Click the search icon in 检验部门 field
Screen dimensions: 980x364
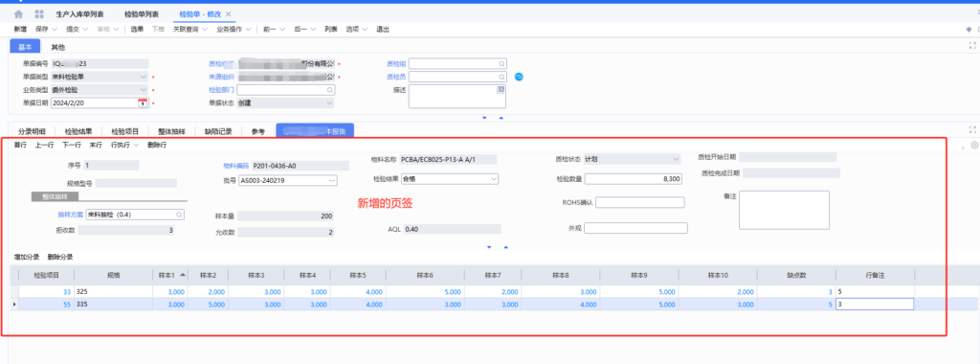click(329, 90)
